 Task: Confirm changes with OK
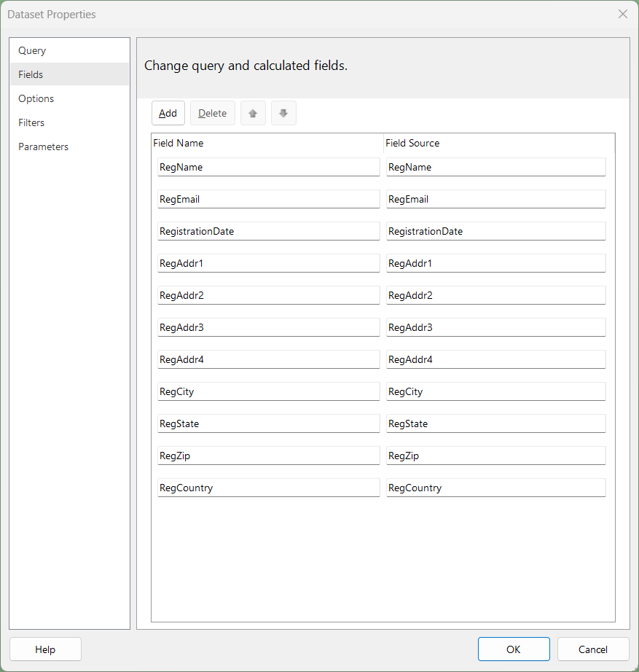coord(514,649)
